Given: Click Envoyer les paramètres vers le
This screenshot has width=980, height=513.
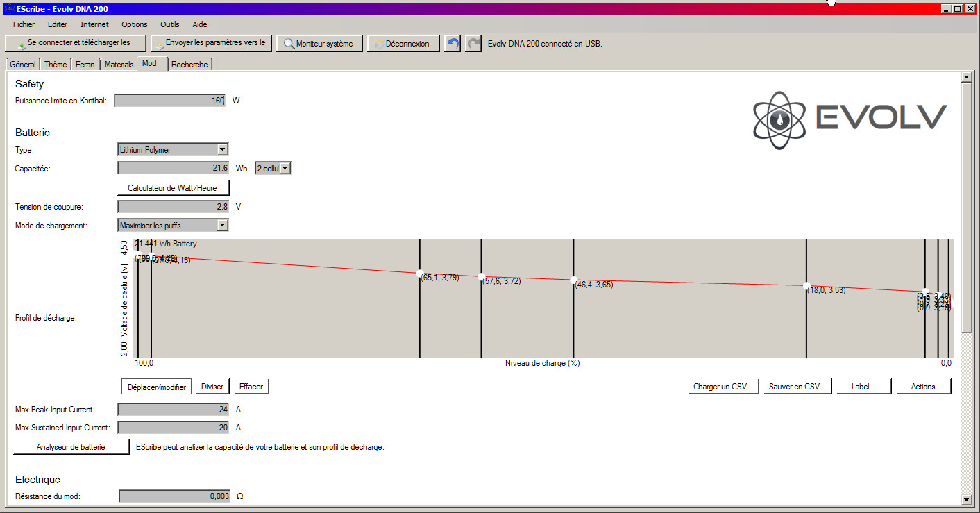Looking at the screenshot, I should point(211,43).
